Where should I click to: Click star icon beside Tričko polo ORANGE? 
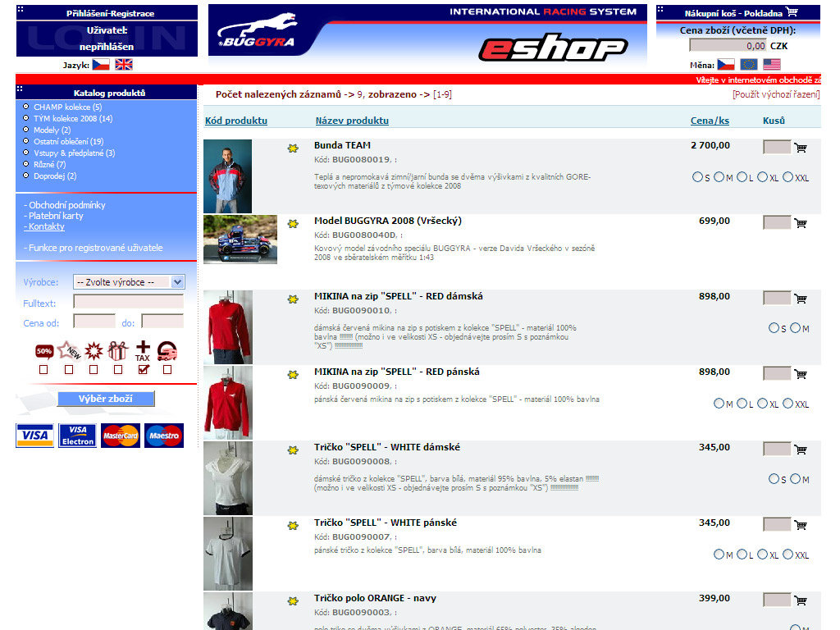coord(293,601)
